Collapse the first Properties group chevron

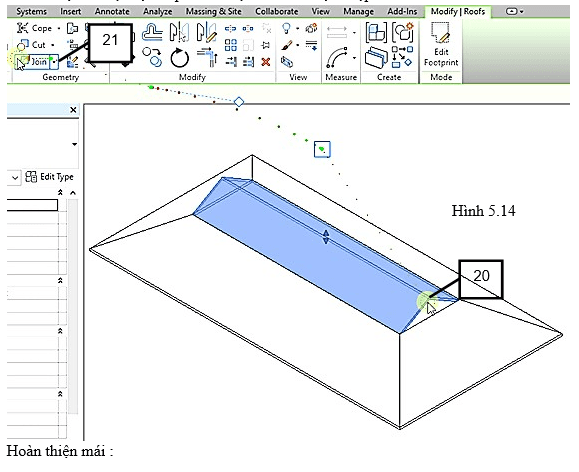[x=60, y=192]
